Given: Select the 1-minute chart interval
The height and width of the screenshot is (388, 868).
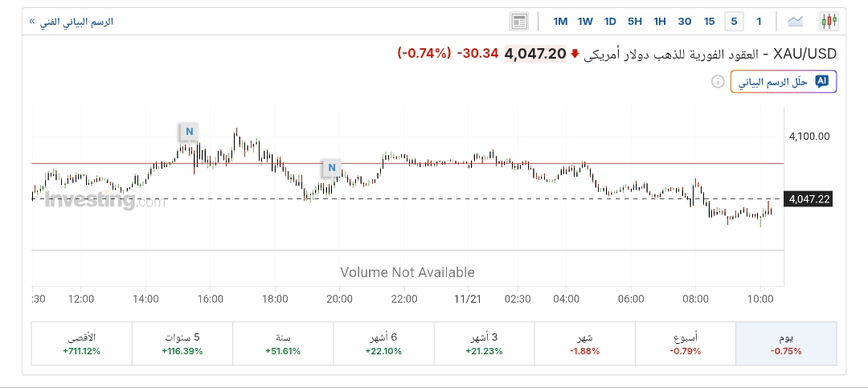Looking at the screenshot, I should (x=759, y=22).
